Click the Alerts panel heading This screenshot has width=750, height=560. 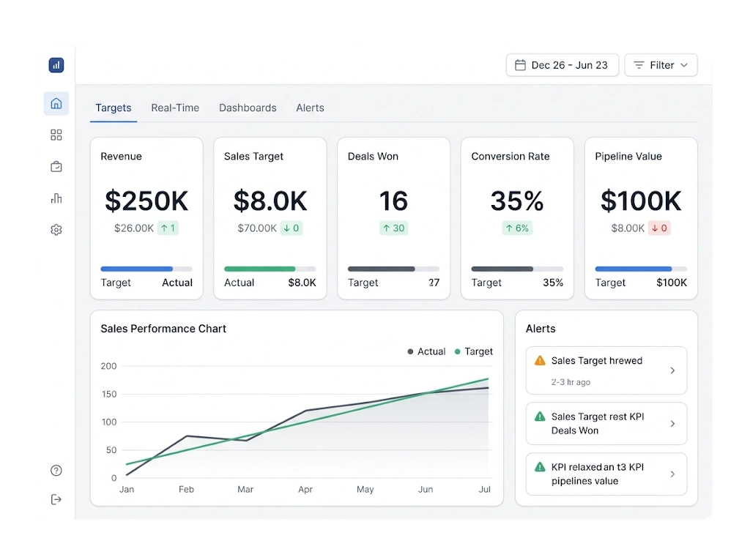(x=541, y=329)
